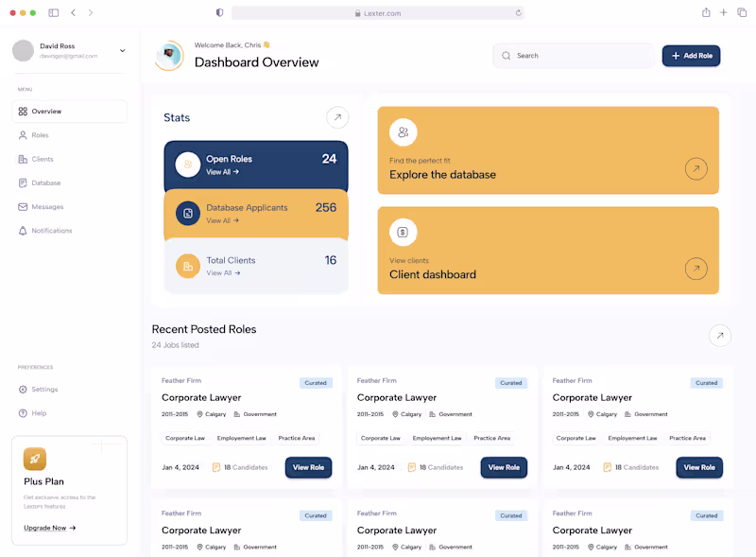Click the Total Clients building icon
Viewport: 756px width, 557px height.
[x=188, y=267]
